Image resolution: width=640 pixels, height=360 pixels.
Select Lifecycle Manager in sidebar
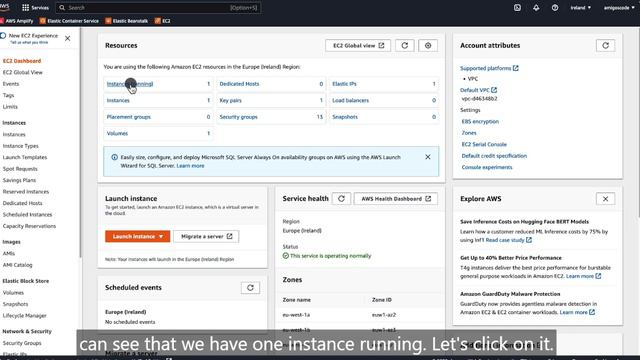click(x=24, y=316)
